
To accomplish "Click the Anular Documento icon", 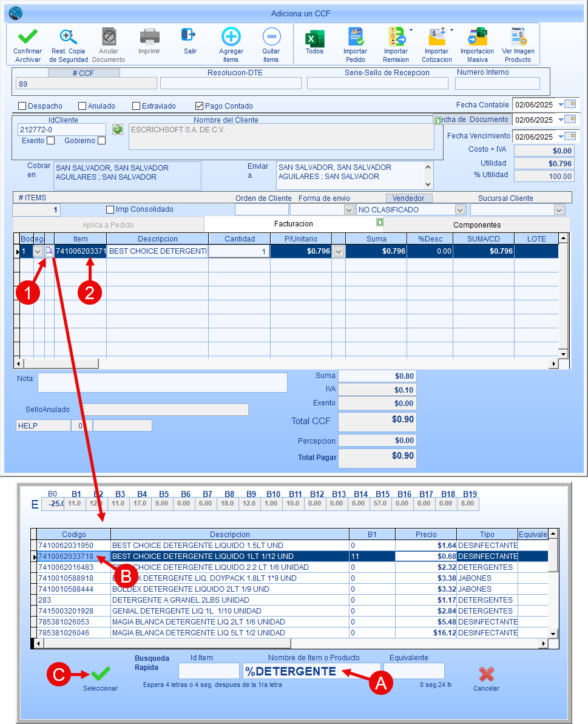I will click(x=109, y=36).
